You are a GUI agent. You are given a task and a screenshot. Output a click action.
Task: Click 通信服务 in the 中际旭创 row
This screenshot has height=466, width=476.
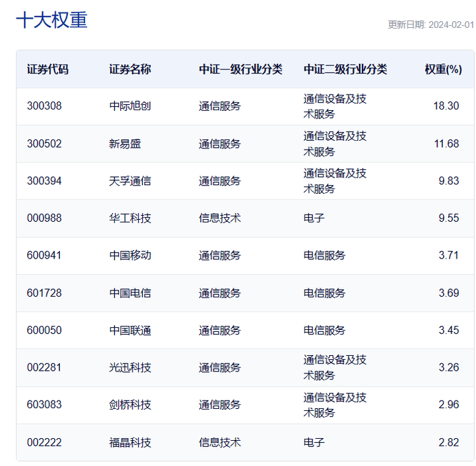click(220, 106)
